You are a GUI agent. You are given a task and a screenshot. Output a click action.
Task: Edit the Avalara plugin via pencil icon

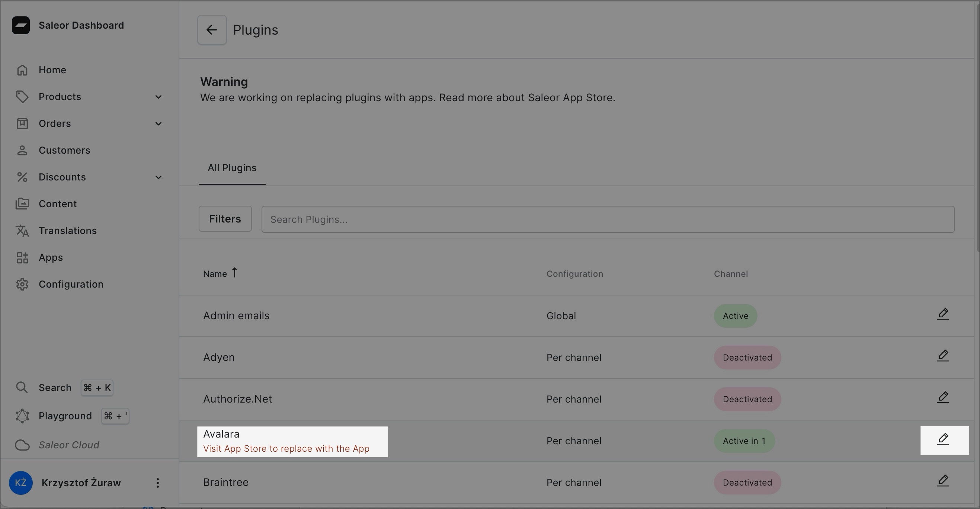coord(942,440)
